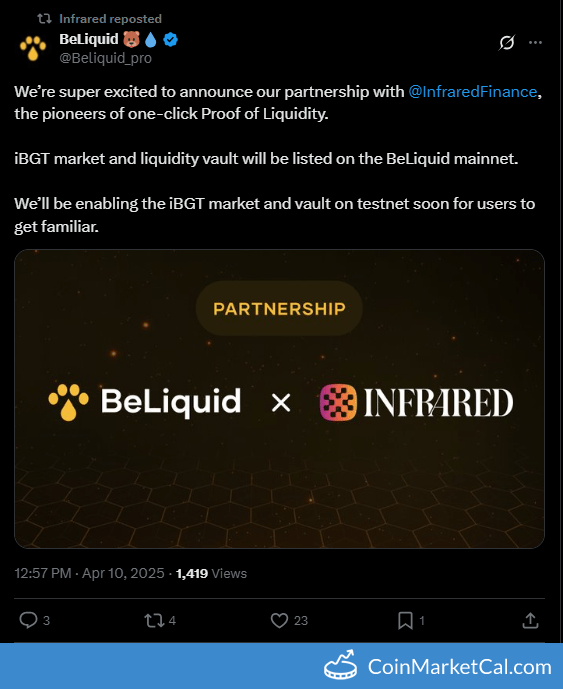The width and height of the screenshot is (563, 689).
Task: Click the blue verified badge
Action: 170,40
